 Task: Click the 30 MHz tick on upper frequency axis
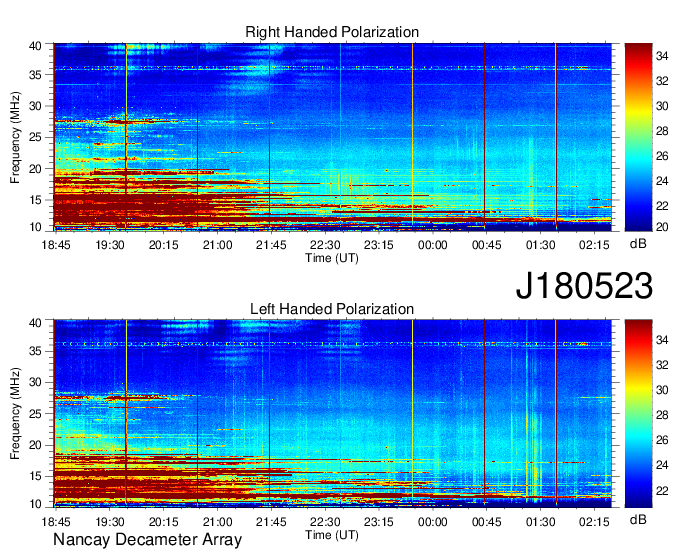pos(35,106)
